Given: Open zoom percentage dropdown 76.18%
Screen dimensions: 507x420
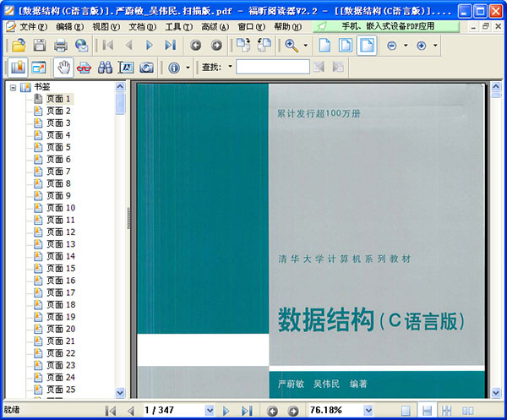Looking at the screenshot, I should (368, 411).
